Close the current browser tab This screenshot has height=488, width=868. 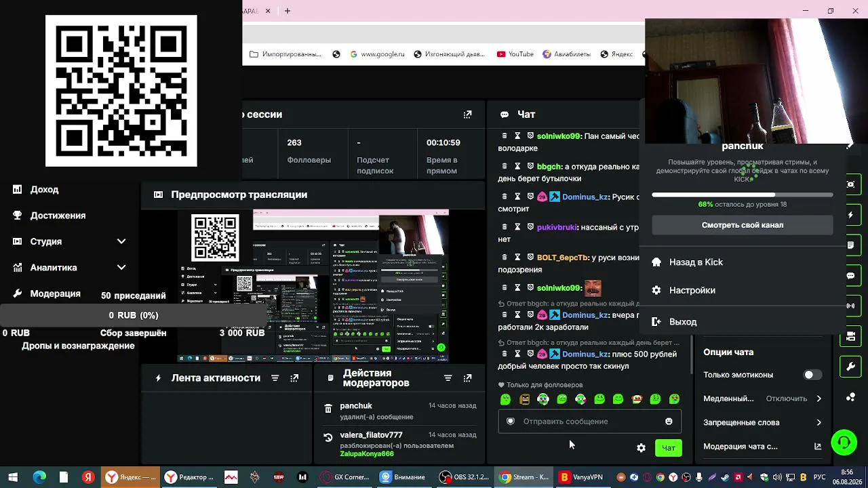point(268,11)
